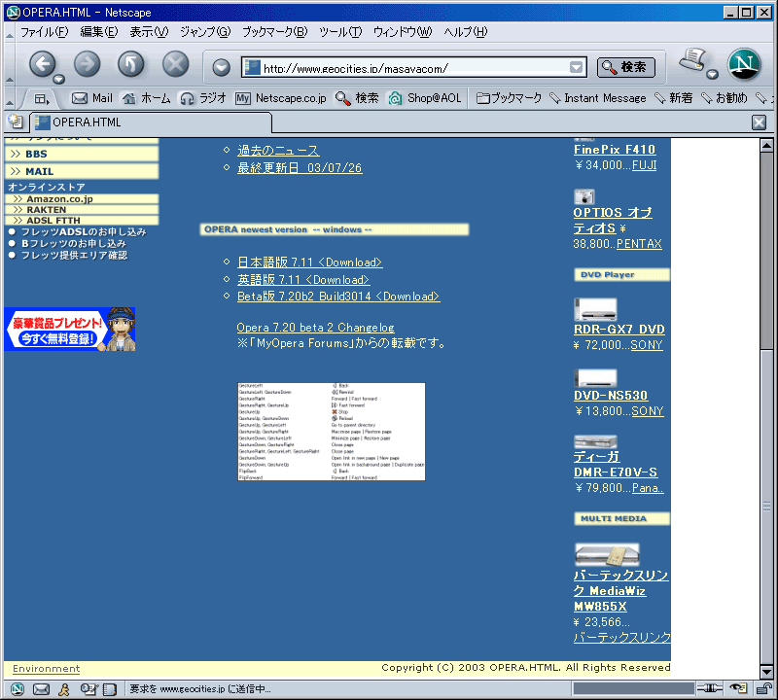Click the new tab icon left of tabs

tap(16, 122)
